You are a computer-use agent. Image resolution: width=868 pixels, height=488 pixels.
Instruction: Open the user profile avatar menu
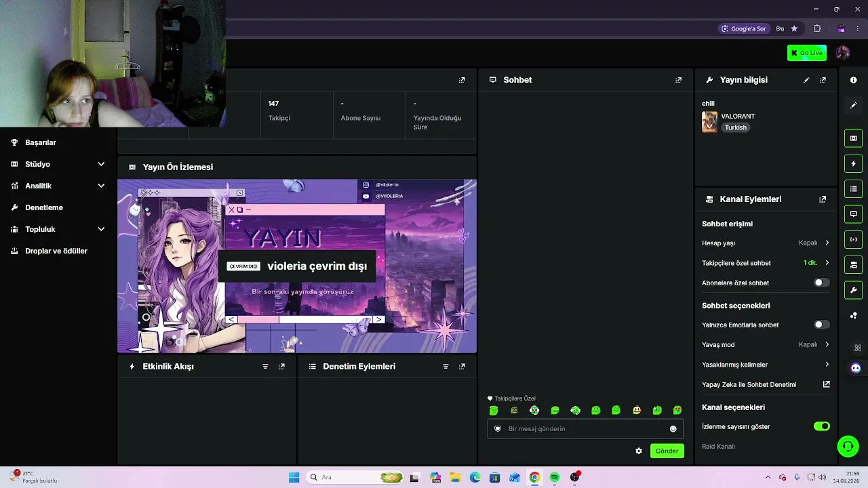click(x=843, y=53)
